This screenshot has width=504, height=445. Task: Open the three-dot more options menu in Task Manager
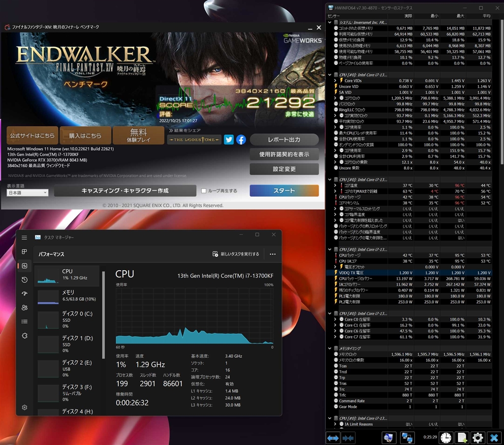click(x=273, y=254)
